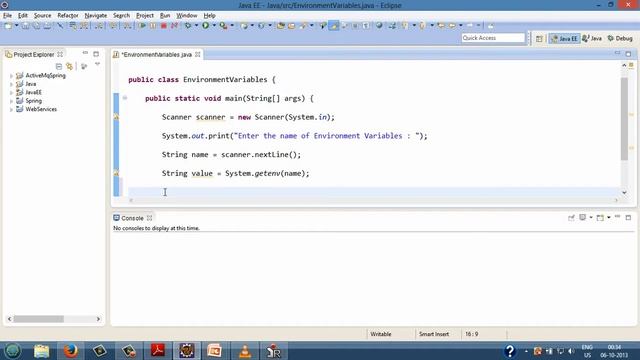The height and width of the screenshot is (360, 640).
Task: Open the Help menu
Action: coord(209,16)
